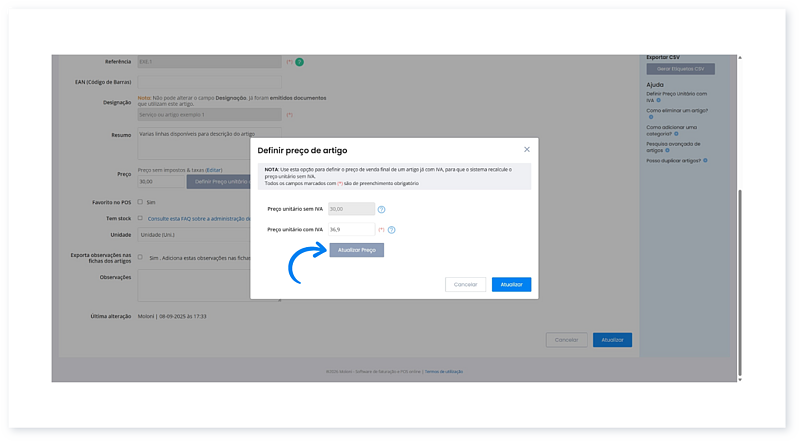Enable the Tem stock checkbox
Image resolution: width=800 pixels, height=442 pixels.
tap(140, 218)
